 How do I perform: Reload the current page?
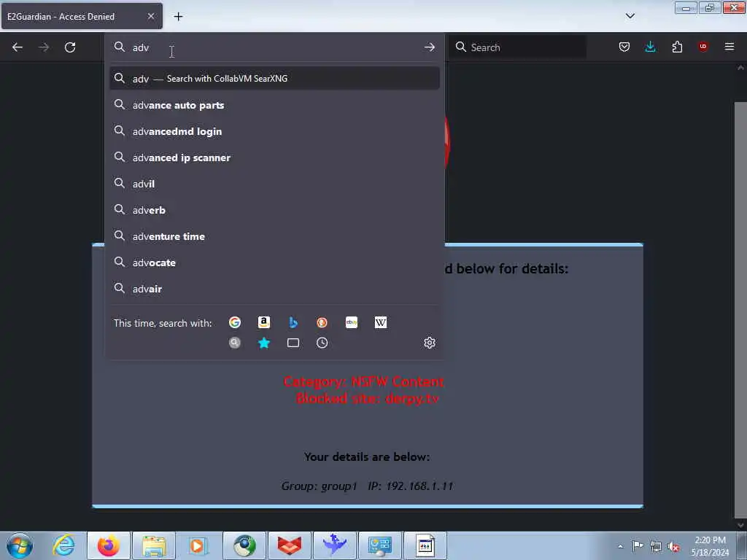click(70, 47)
